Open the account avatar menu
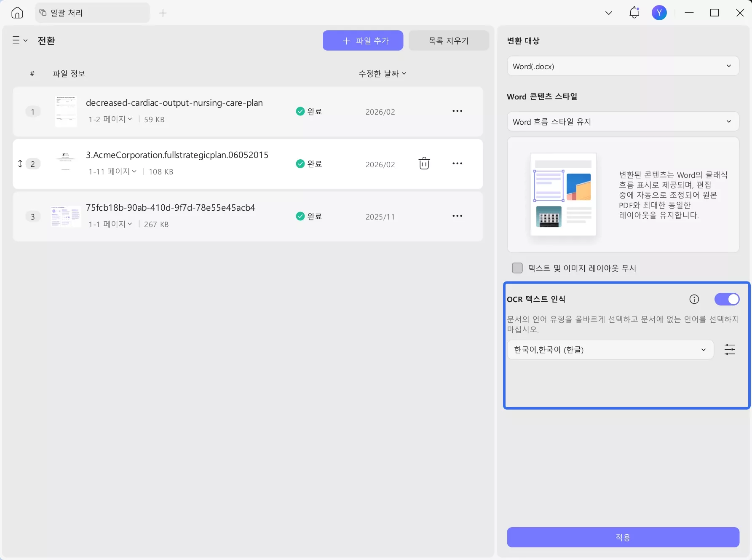Screen dimensions: 752x560 coord(659,13)
